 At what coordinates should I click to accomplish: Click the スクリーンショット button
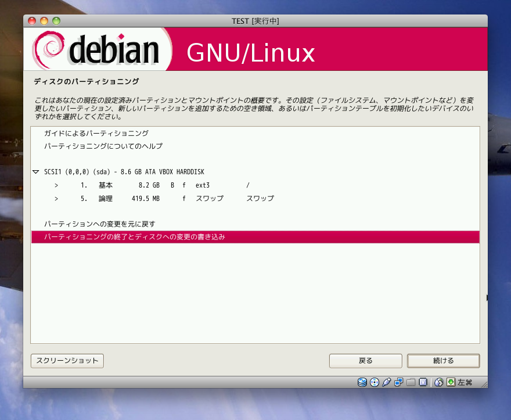click(67, 361)
